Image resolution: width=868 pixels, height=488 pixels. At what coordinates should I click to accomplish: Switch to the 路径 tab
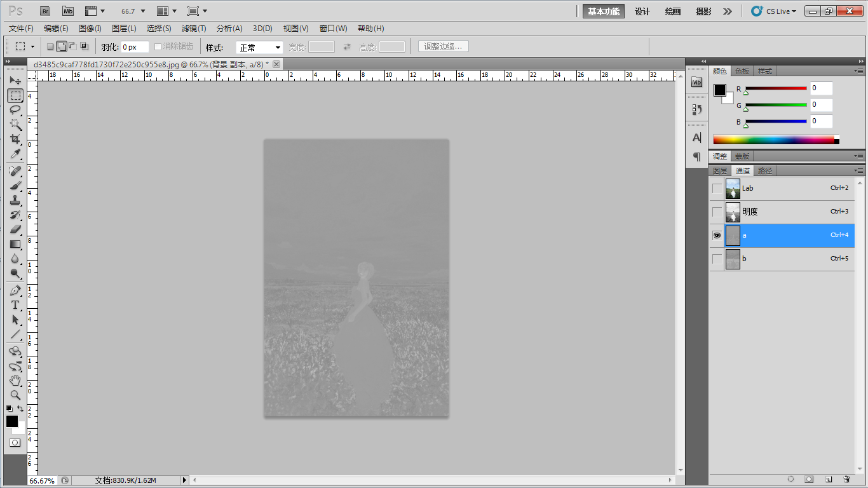pos(765,171)
